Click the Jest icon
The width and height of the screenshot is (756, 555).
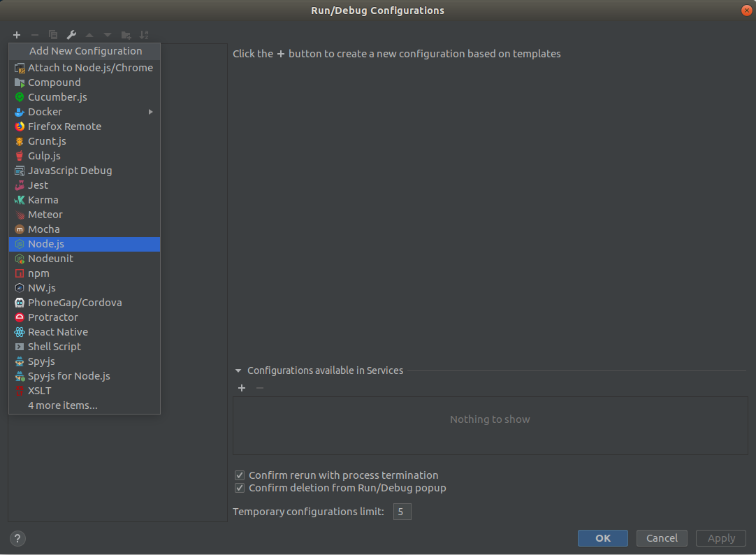20,185
